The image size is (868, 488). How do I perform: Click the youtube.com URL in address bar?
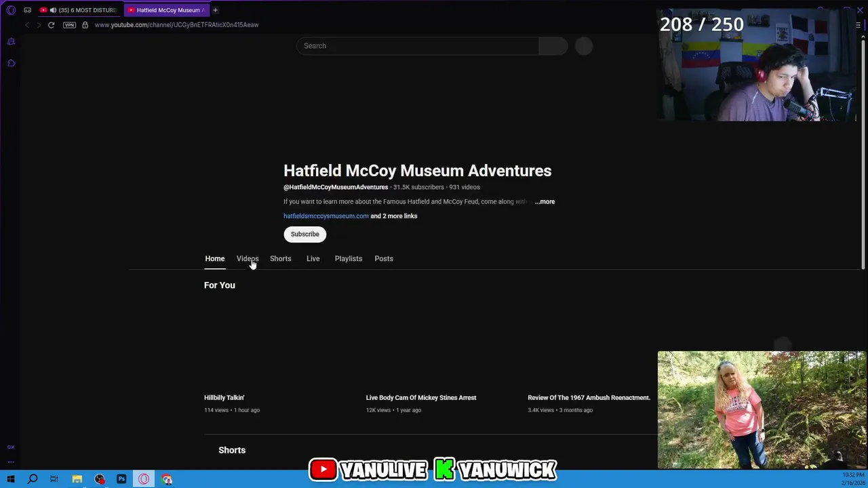click(x=176, y=25)
